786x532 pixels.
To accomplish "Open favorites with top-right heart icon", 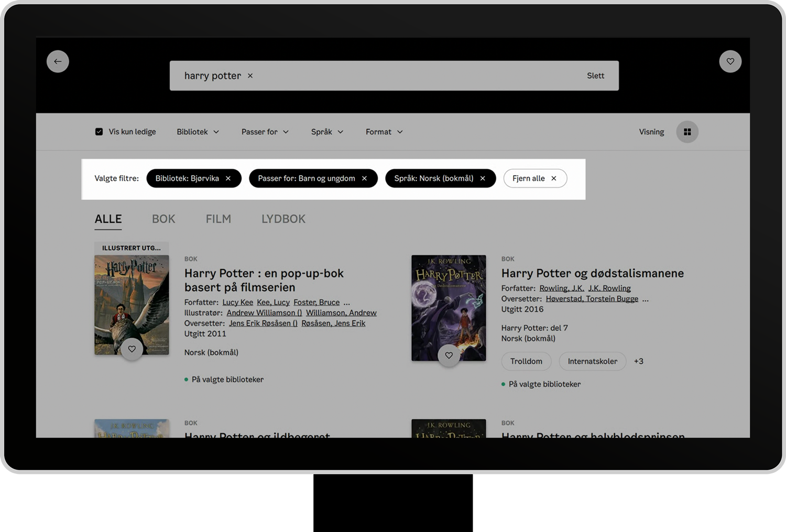I will click(730, 61).
